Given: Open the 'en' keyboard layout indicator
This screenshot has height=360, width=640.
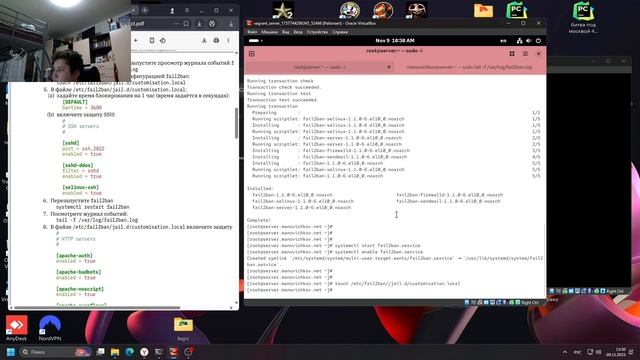Looking at the screenshot, I should point(503,41).
